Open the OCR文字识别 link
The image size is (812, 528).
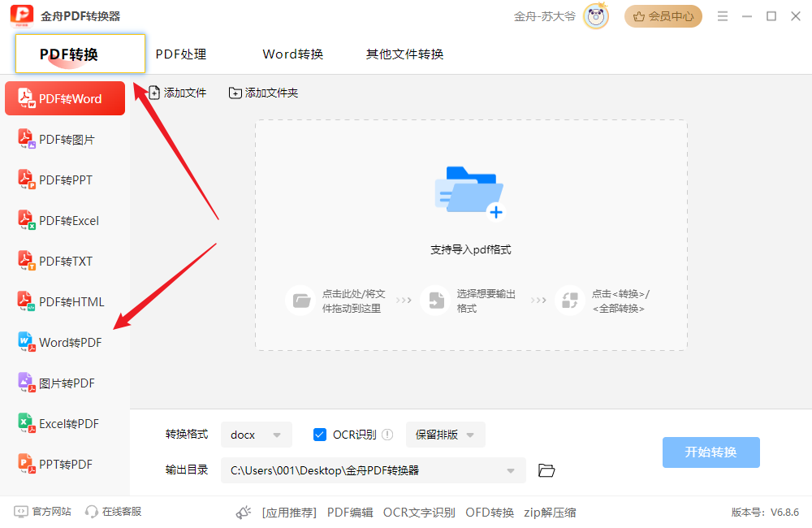point(419,512)
